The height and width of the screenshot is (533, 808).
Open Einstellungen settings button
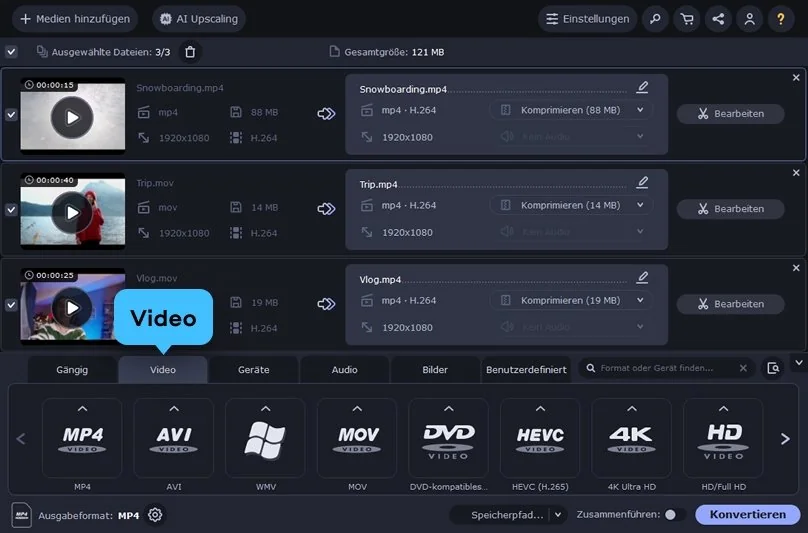[x=587, y=19]
